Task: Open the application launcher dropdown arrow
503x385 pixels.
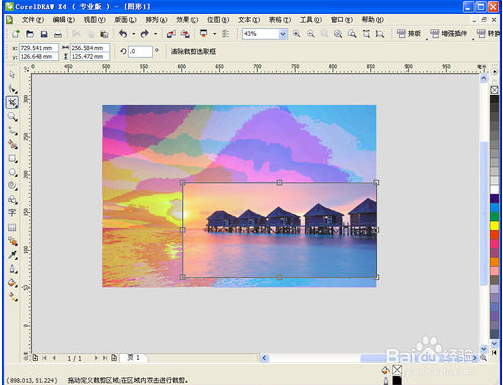Action: [214, 34]
